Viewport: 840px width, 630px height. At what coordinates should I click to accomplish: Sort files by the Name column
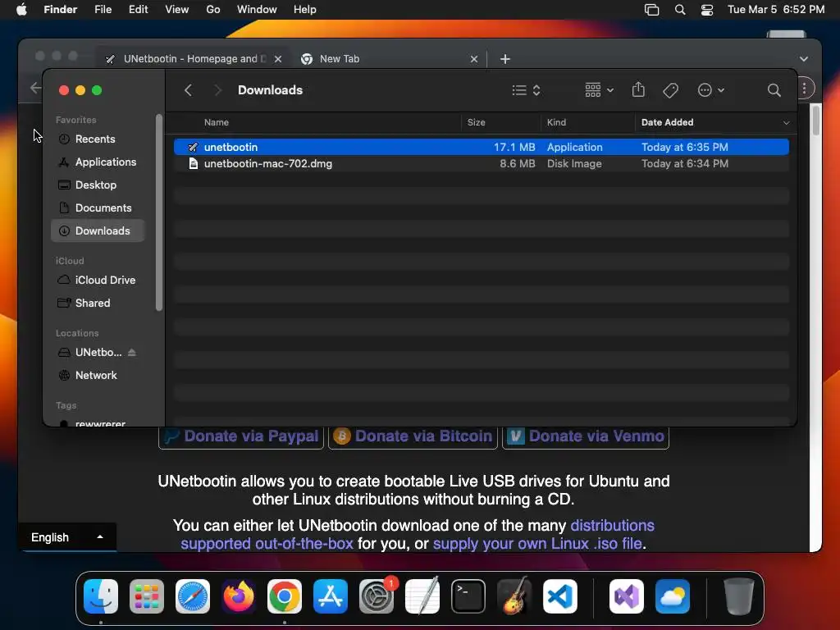(x=217, y=122)
